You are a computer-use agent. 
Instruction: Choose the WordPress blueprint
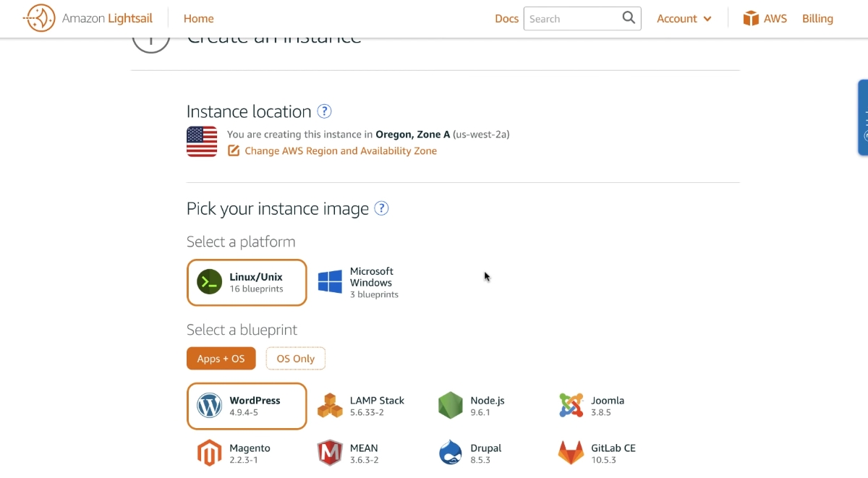pos(247,406)
